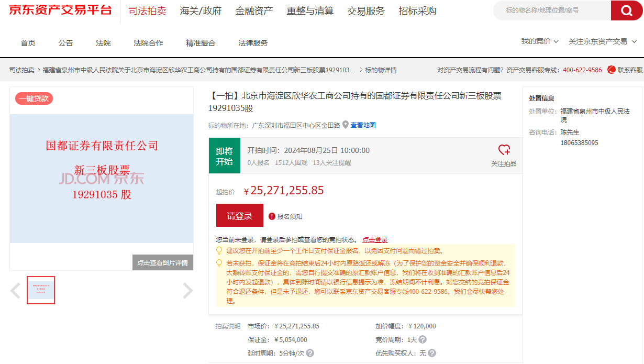Open the 公告 navigation item
Screen dimensions: 644x364
point(66,43)
